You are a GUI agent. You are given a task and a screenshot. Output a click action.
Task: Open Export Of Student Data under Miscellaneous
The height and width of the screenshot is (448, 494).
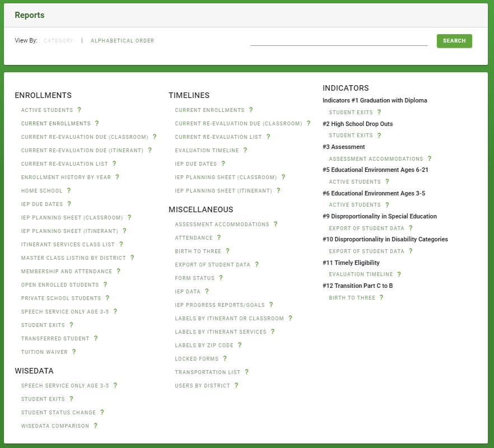(x=213, y=265)
